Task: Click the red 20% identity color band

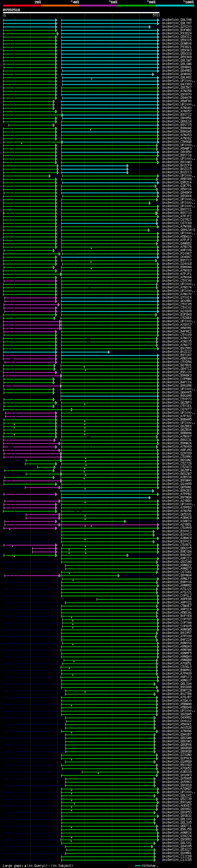Action: [x=22, y=6]
